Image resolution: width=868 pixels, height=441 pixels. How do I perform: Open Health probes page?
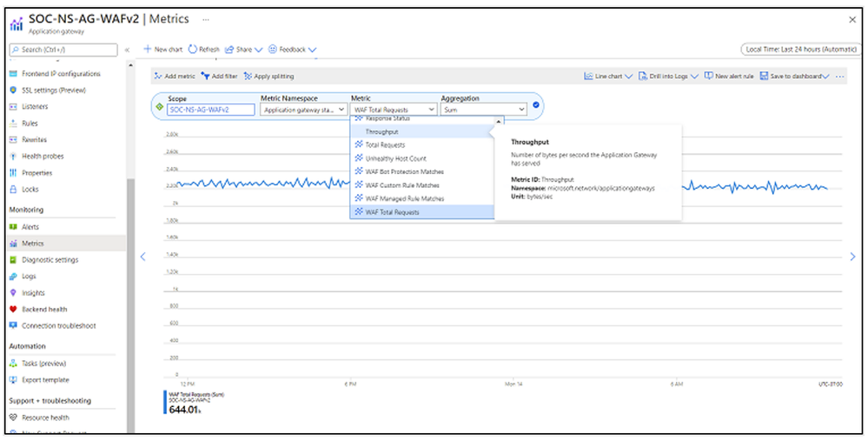tap(43, 157)
